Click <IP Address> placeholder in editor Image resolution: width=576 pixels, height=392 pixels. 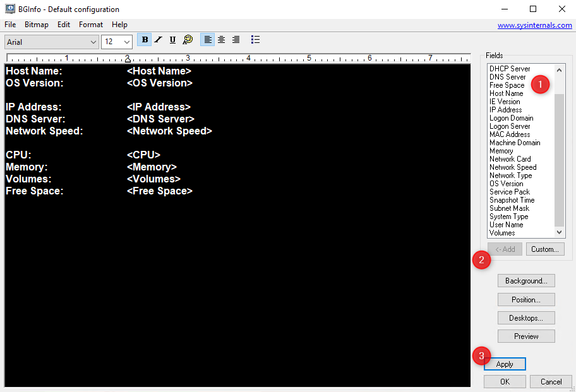[x=159, y=107]
